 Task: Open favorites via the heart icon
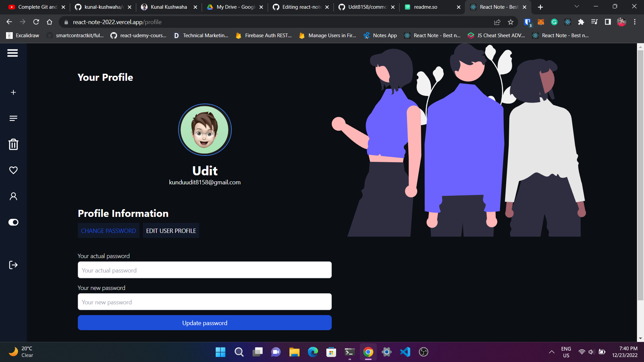coord(13,170)
